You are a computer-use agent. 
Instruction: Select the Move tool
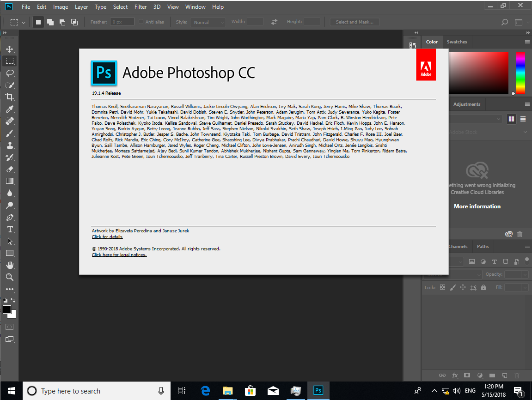tap(10, 49)
